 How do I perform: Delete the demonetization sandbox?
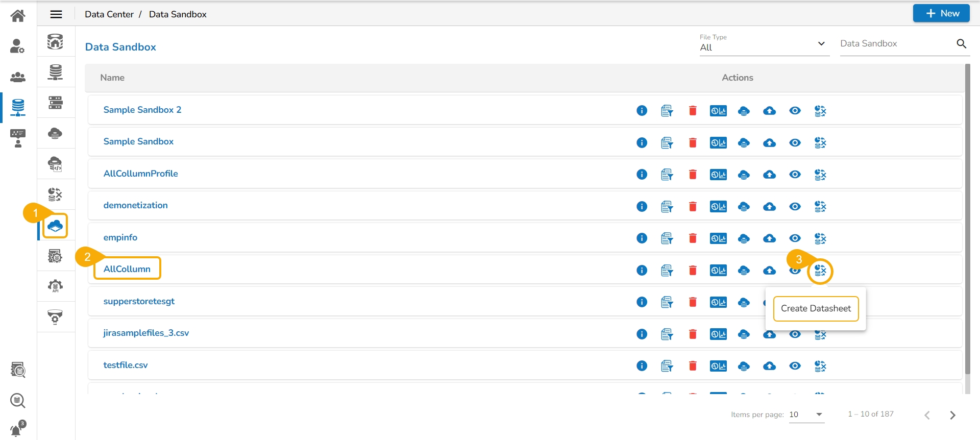coord(693,207)
